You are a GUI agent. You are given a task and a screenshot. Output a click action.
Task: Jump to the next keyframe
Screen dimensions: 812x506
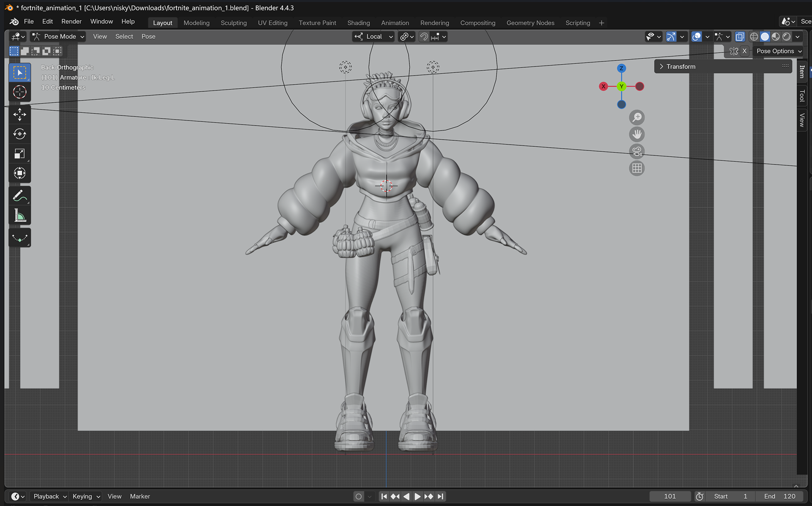tap(428, 496)
